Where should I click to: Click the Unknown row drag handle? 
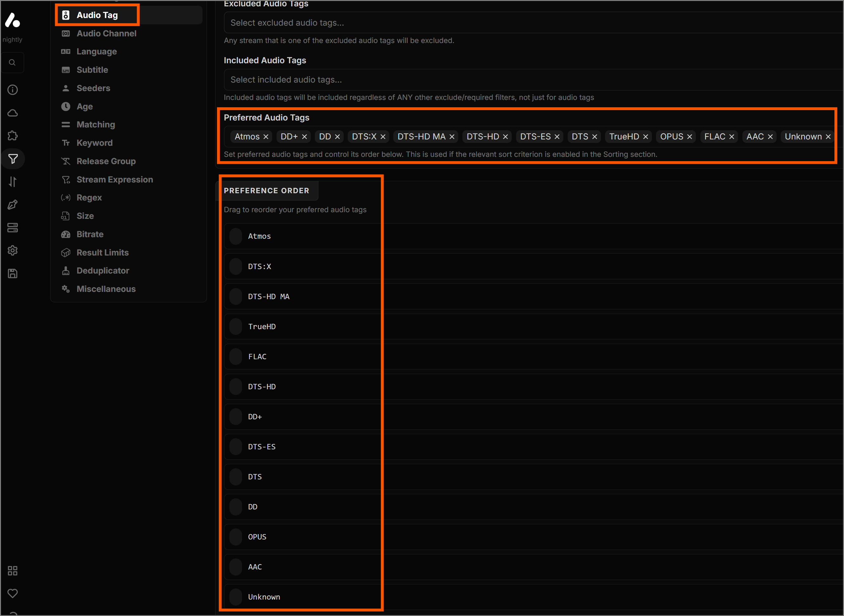(x=236, y=597)
